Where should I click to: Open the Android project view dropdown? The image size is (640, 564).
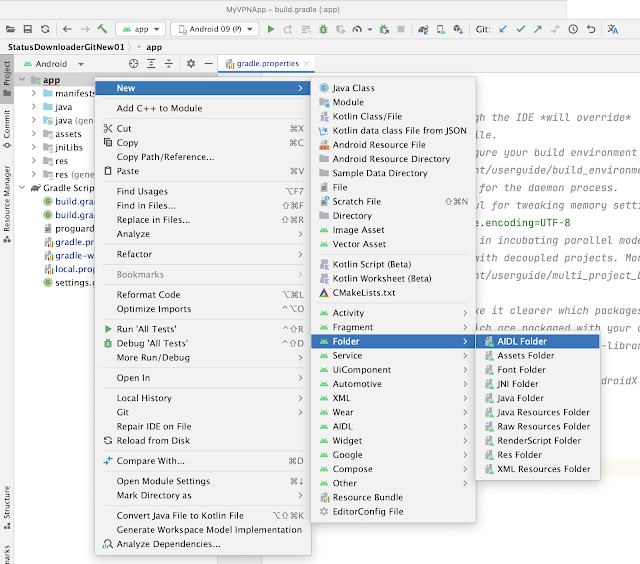[53, 64]
